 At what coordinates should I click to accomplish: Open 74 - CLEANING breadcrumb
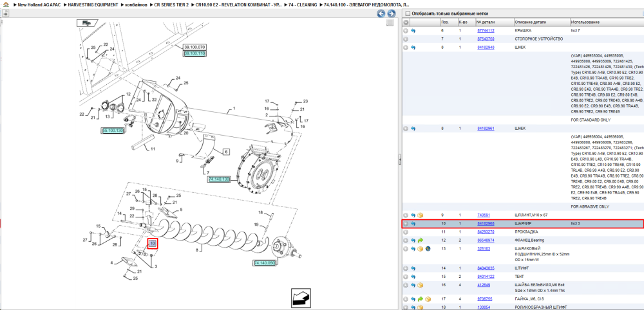pos(303,5)
